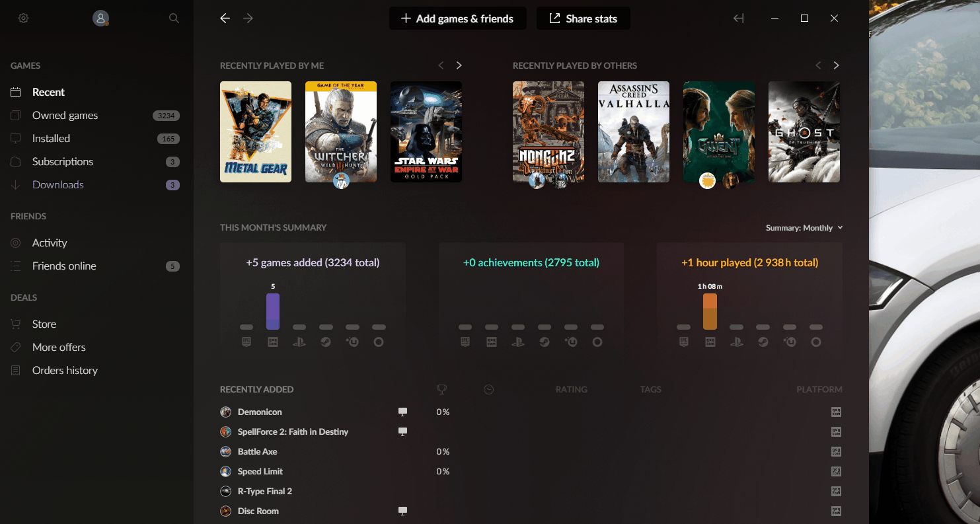
Task: Click the GOG platform icon on R-Type Final 2 row
Action: coord(836,491)
